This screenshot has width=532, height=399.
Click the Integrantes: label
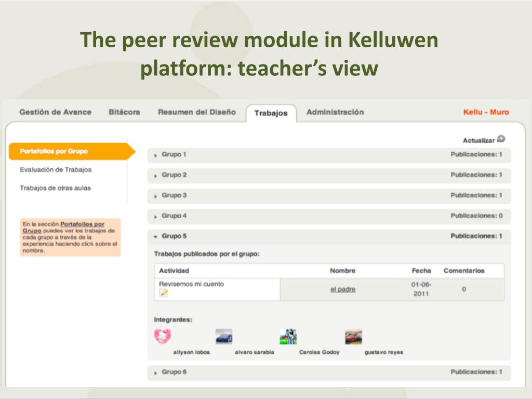pyautogui.click(x=173, y=320)
